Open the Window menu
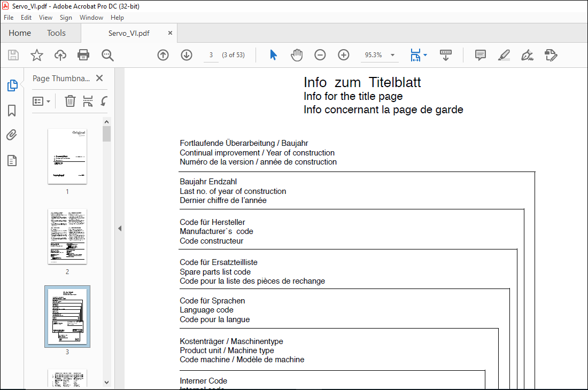Viewport: 588px width, 390px height. pos(91,18)
